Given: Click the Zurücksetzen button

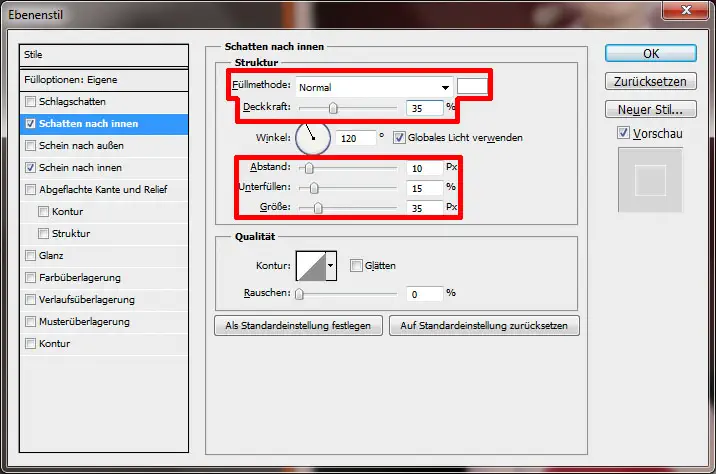Looking at the screenshot, I should click(650, 81).
